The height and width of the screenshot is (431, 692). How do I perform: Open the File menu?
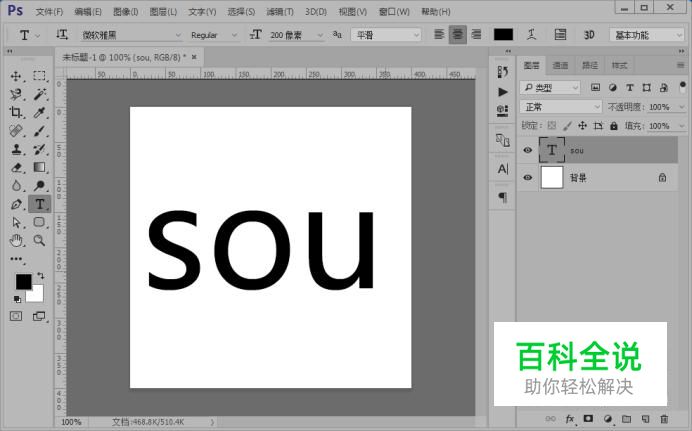(x=49, y=11)
